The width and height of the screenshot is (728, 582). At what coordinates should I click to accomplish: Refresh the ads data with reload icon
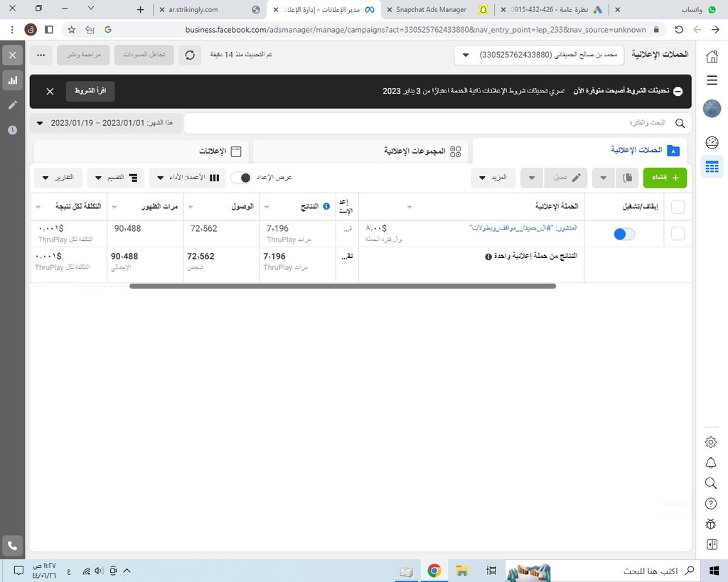point(190,55)
